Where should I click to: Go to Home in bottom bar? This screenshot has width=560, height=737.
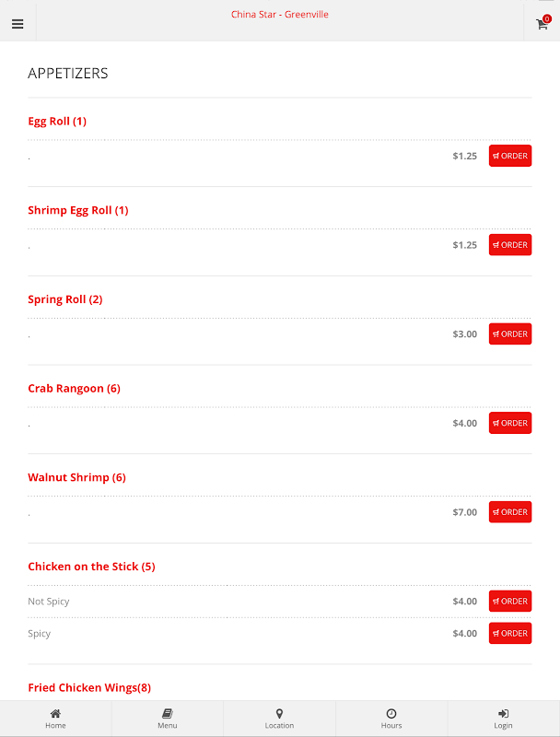point(55,719)
